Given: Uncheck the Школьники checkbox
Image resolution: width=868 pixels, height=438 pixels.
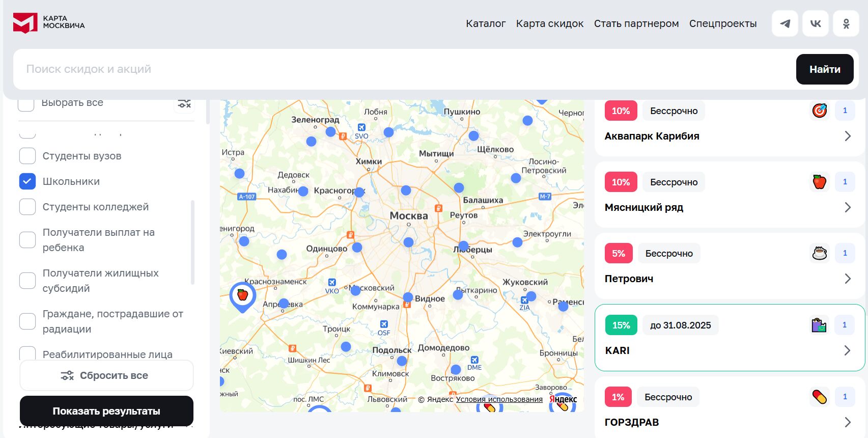Looking at the screenshot, I should [27, 181].
